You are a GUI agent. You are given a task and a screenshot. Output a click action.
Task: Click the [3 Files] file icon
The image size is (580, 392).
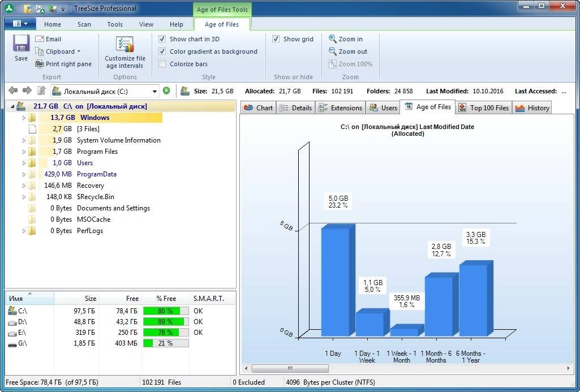33,129
